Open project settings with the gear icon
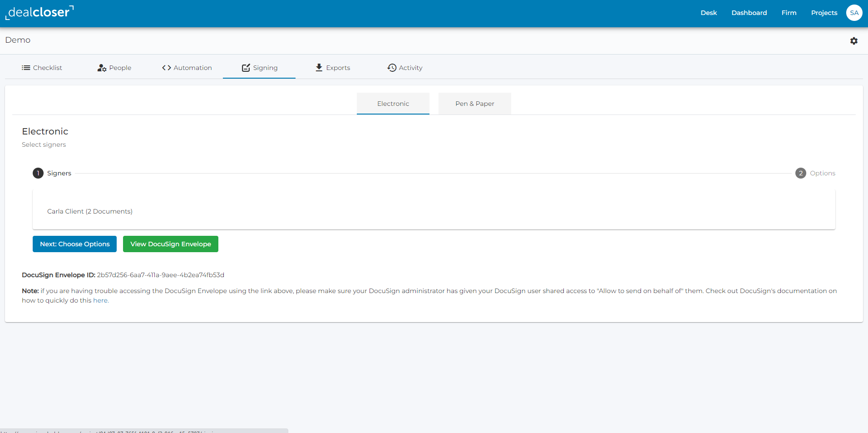The height and width of the screenshot is (433, 868). coord(854,40)
